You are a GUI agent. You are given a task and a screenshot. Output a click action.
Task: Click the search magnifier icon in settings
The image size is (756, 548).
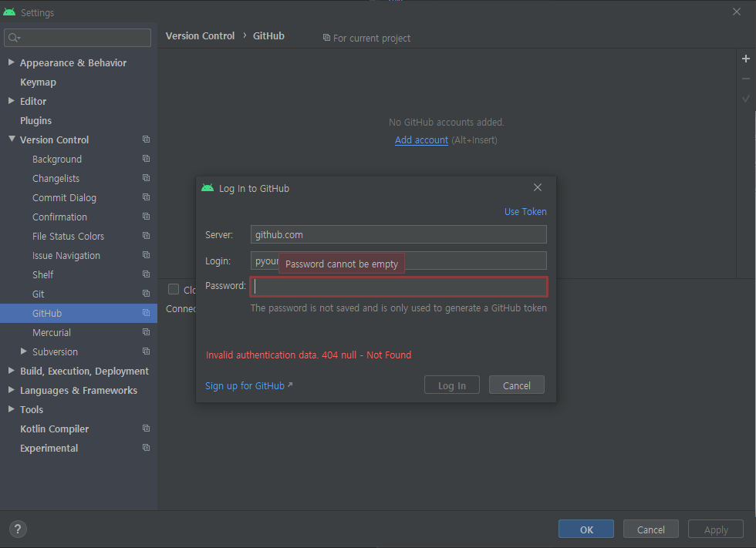click(x=14, y=38)
